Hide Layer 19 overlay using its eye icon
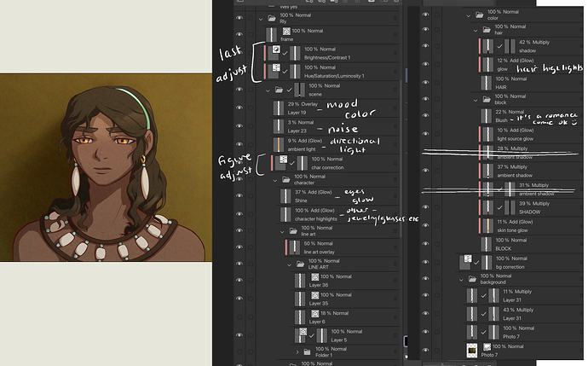 pyautogui.click(x=239, y=107)
